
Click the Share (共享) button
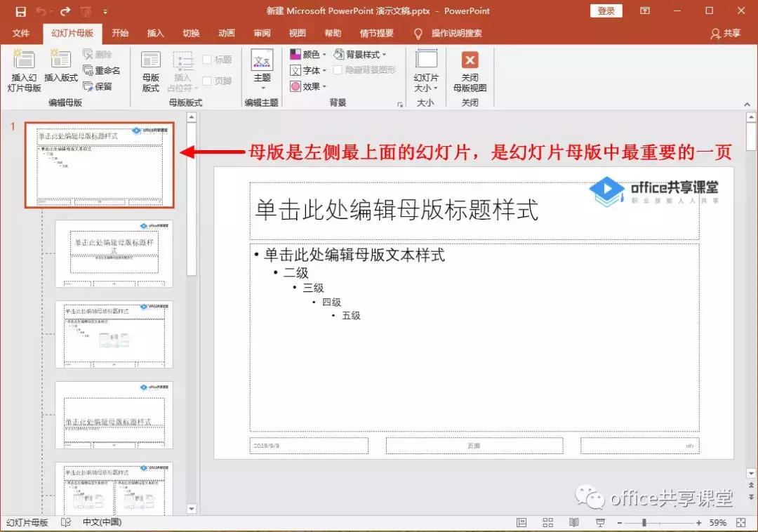click(725, 34)
